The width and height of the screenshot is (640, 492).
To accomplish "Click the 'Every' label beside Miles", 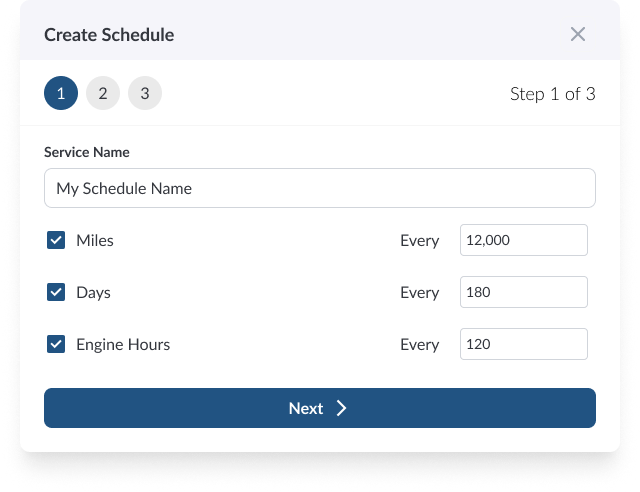I will [x=419, y=240].
